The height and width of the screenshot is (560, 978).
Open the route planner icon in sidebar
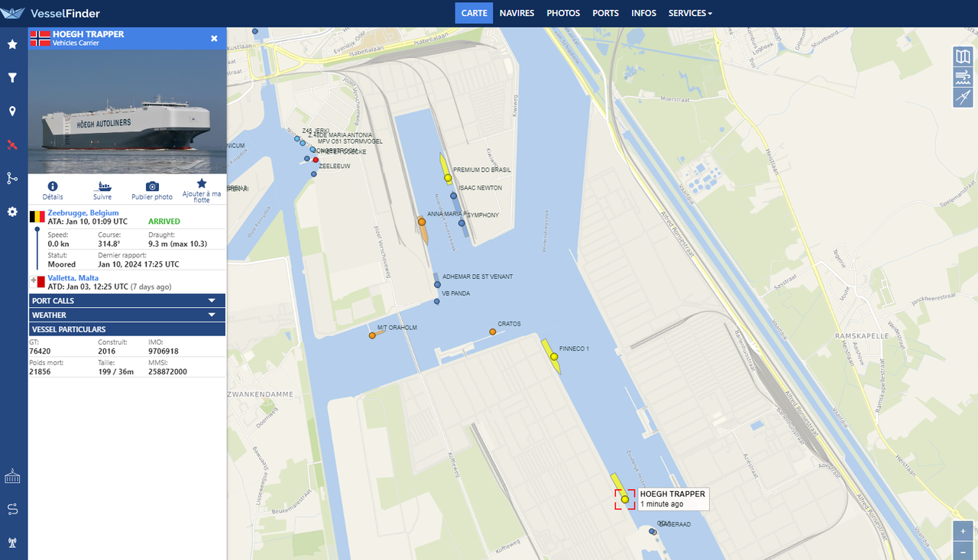pos(12,510)
